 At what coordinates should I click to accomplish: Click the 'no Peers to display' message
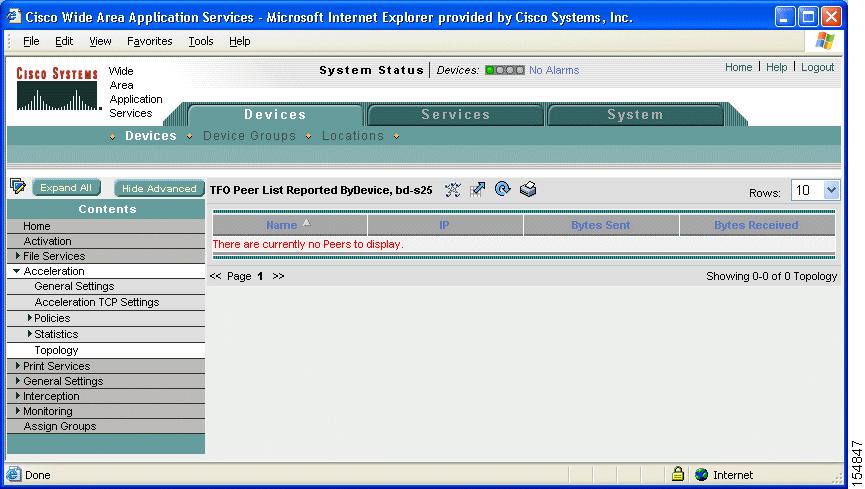pos(308,244)
